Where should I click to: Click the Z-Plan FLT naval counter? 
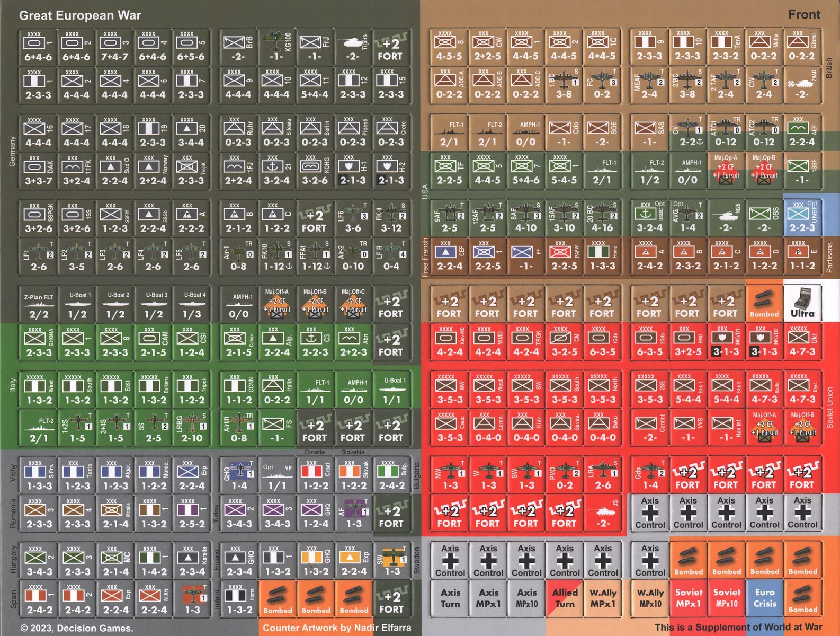(x=39, y=305)
